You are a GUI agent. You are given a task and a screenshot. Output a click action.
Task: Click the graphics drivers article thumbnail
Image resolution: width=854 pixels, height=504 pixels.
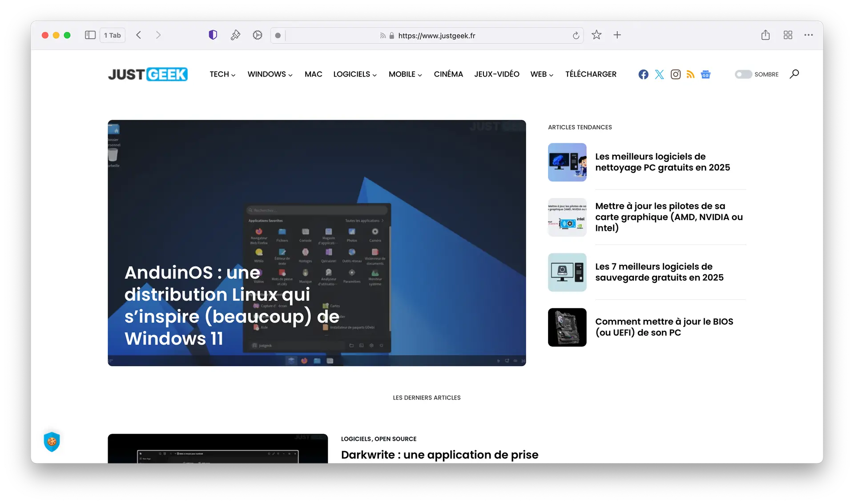(567, 217)
